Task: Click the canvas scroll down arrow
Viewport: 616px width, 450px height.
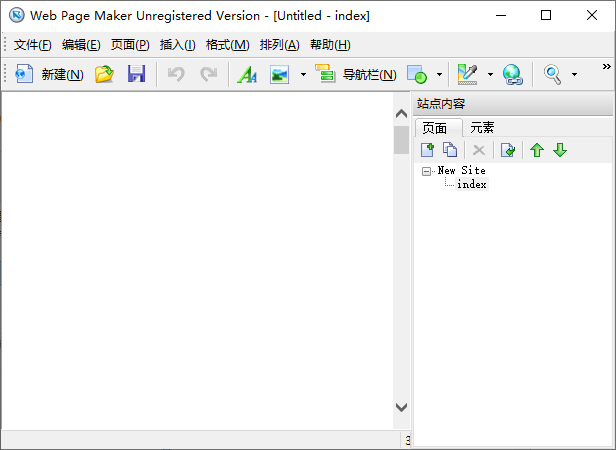Action: click(x=401, y=407)
